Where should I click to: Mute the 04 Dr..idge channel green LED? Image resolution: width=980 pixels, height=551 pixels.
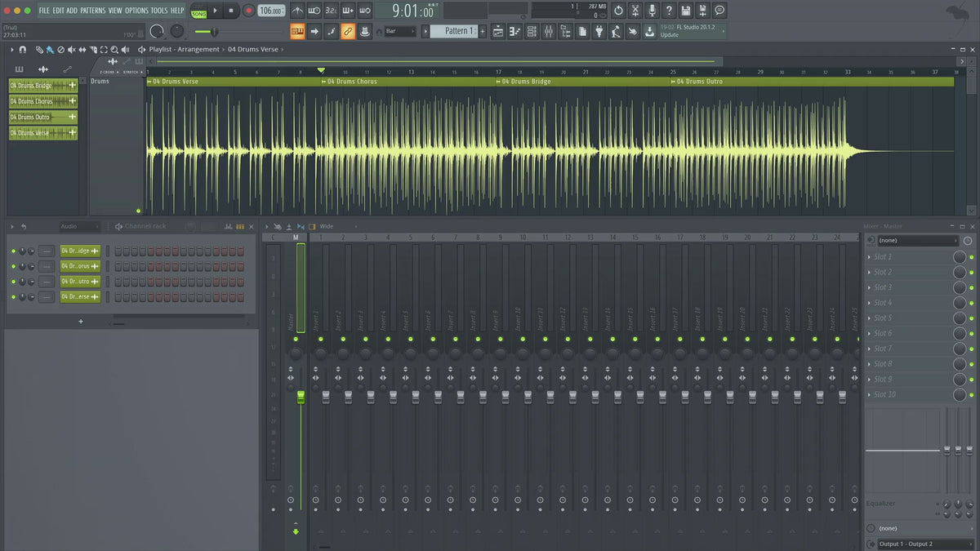pyautogui.click(x=13, y=251)
